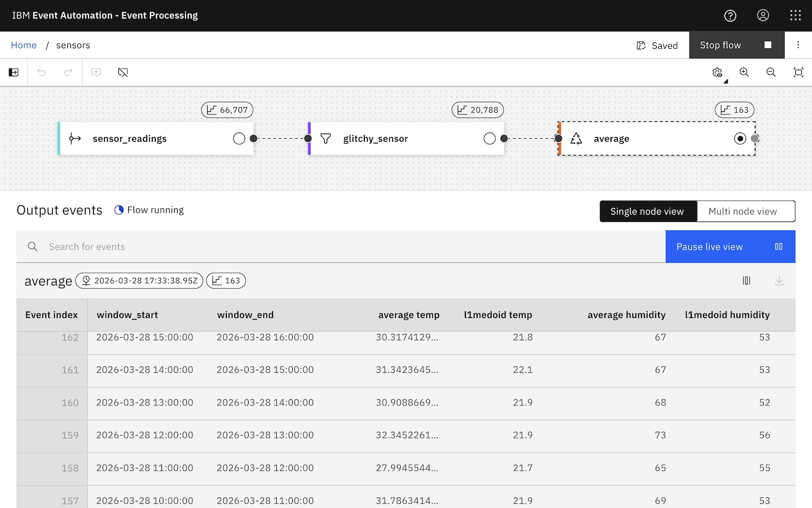Click Pause live view button
The image size is (812, 508).
[x=730, y=247]
